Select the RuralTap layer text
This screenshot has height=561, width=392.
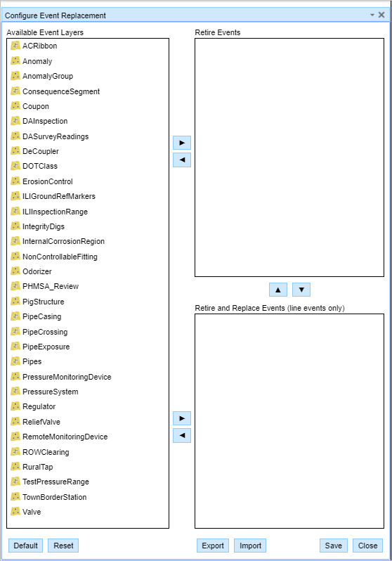[37, 467]
